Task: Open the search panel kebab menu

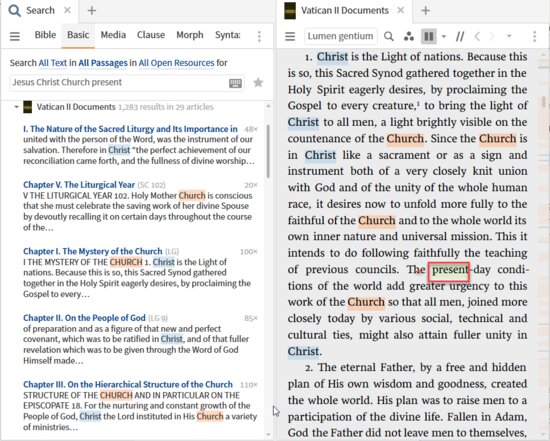Action: click(259, 36)
